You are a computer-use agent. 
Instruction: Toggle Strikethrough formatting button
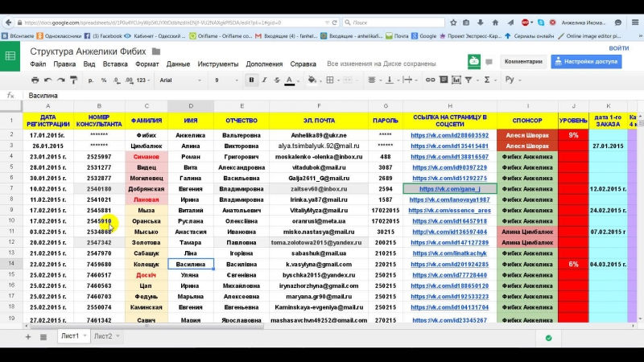click(x=276, y=80)
